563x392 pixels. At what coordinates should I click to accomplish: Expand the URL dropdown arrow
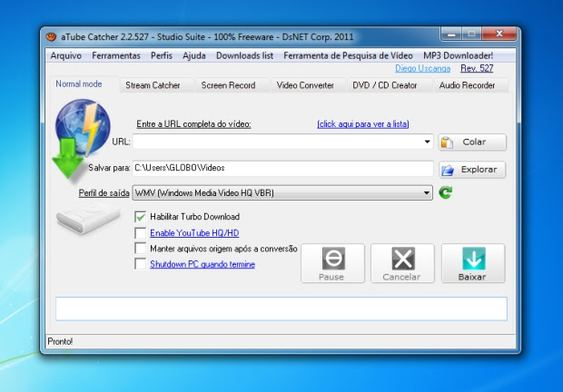coord(427,142)
